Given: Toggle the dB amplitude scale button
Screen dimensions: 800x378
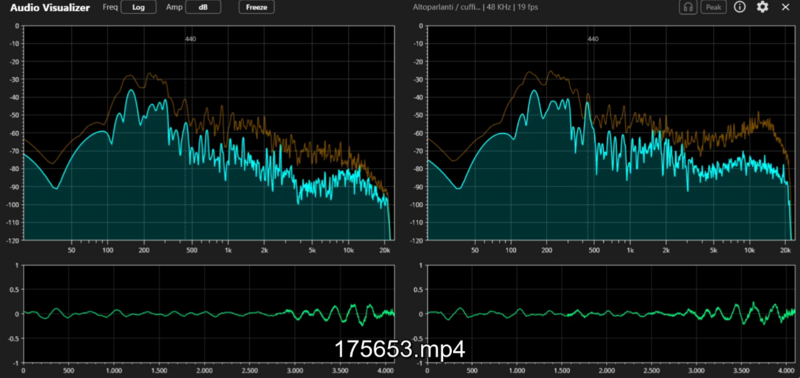Looking at the screenshot, I should point(203,8).
